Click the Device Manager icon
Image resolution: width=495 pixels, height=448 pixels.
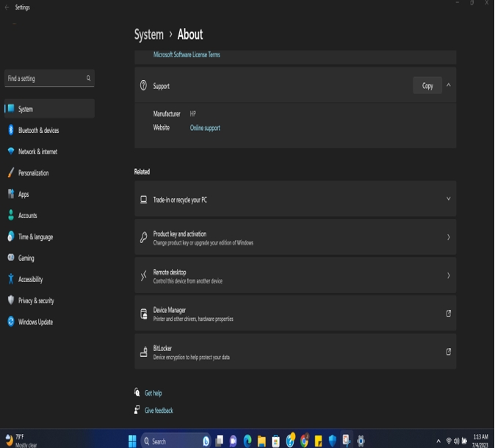coord(144,314)
